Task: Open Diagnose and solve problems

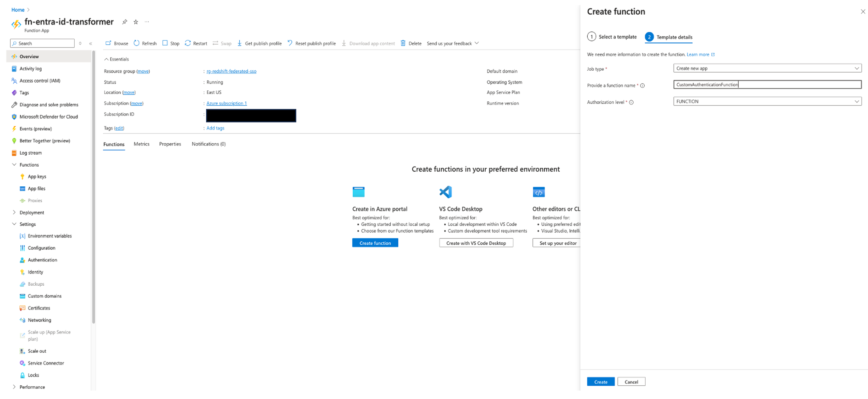Action: click(x=48, y=104)
